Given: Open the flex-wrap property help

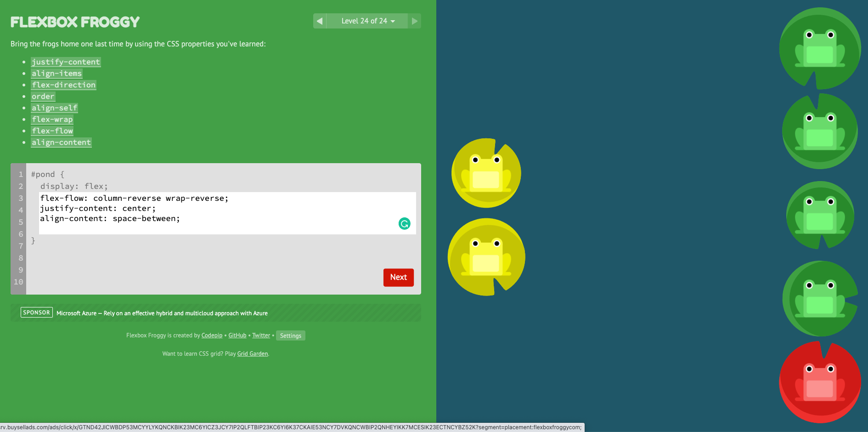Looking at the screenshot, I should pos(52,119).
